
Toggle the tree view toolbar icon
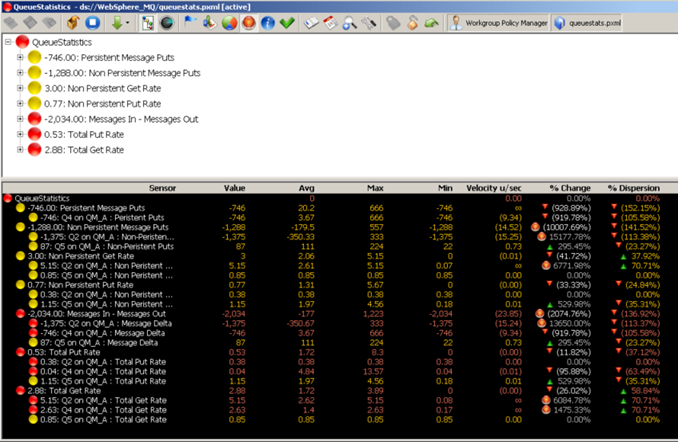147,23
